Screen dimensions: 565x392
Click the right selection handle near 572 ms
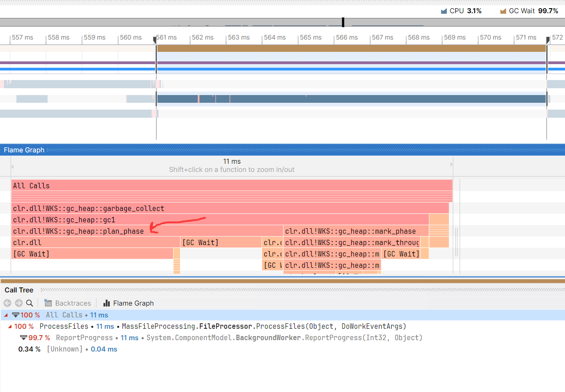point(548,40)
